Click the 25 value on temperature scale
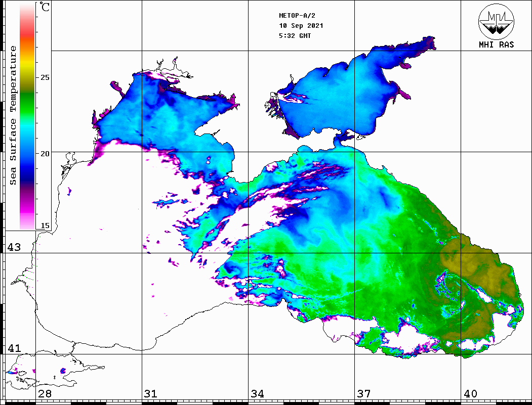The image size is (532, 405). [45, 77]
